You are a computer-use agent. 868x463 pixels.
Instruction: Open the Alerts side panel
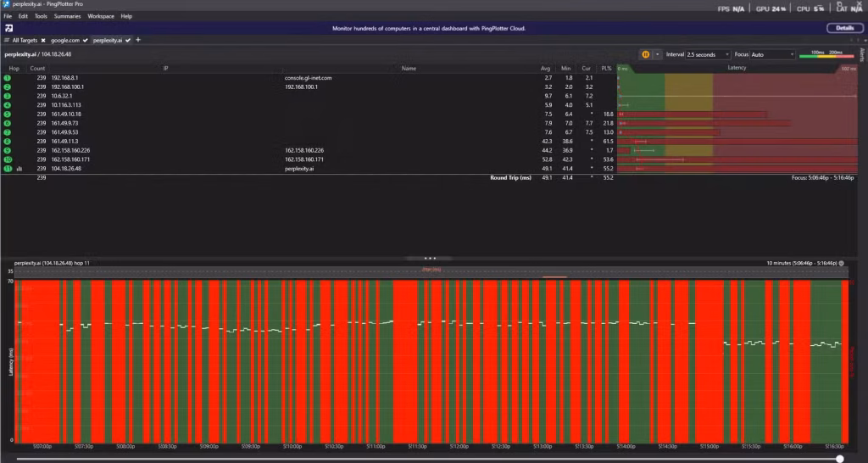click(x=863, y=56)
